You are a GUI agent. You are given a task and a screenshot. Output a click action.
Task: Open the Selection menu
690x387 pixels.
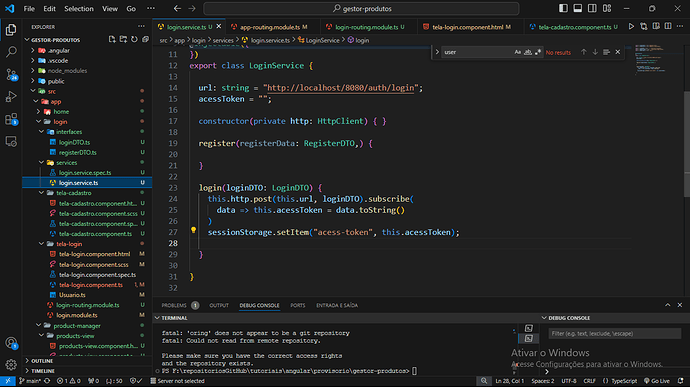(x=79, y=8)
